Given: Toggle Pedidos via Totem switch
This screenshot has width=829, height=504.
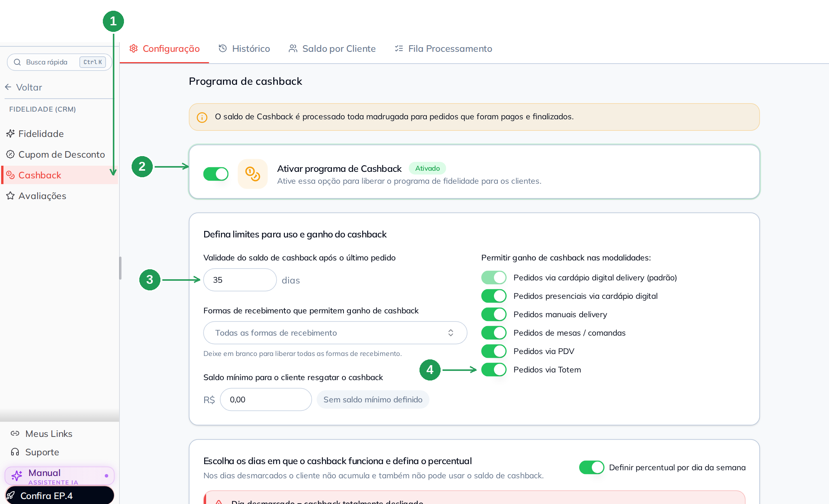Looking at the screenshot, I should tap(494, 369).
